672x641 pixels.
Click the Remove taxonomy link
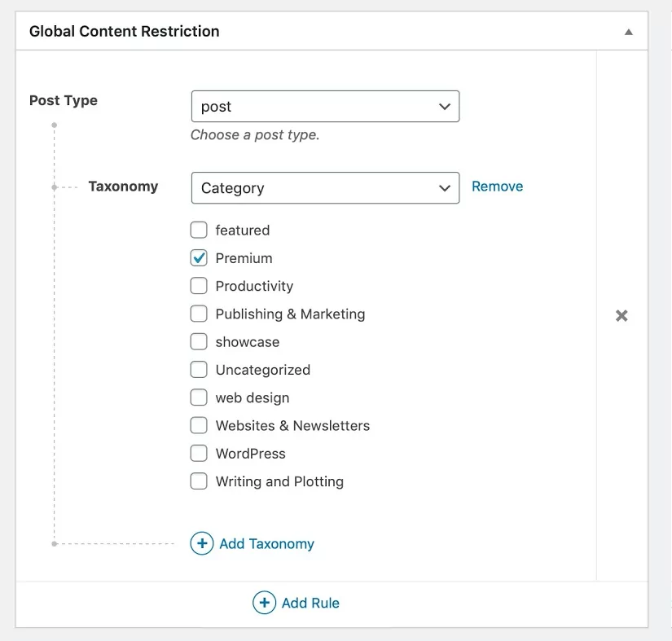coord(497,187)
